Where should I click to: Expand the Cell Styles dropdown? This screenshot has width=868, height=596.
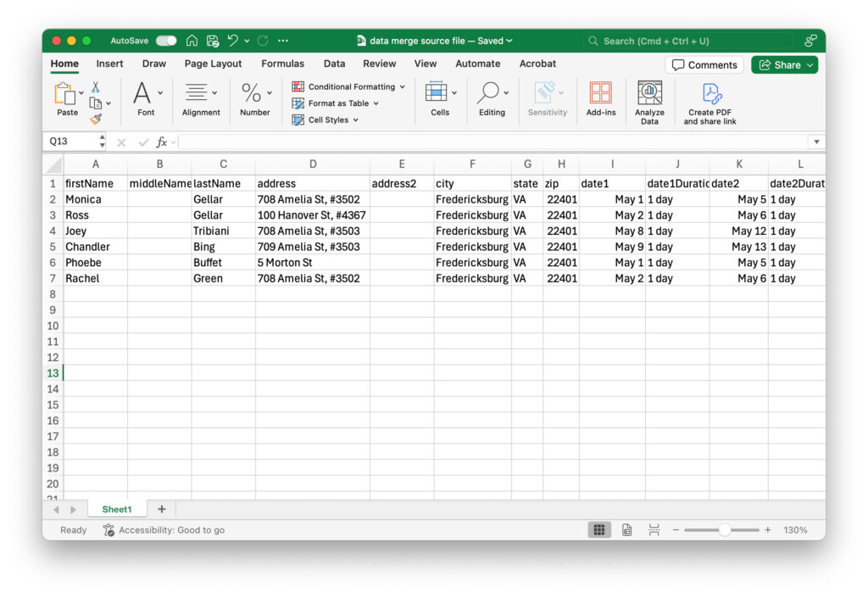[355, 120]
